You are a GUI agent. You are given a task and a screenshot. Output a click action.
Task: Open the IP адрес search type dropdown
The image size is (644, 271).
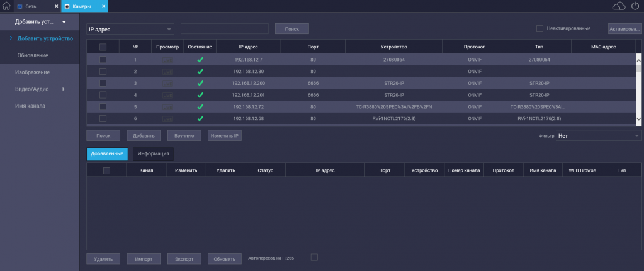click(x=130, y=29)
